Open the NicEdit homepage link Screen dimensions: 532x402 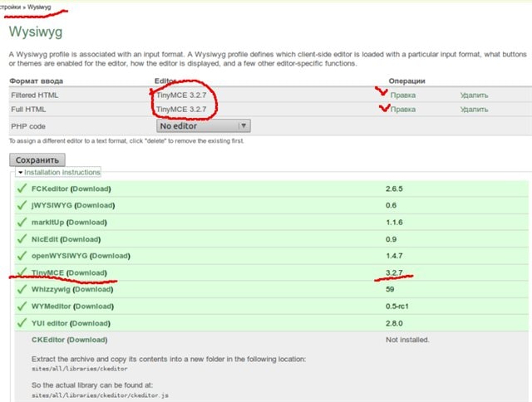tap(44, 239)
